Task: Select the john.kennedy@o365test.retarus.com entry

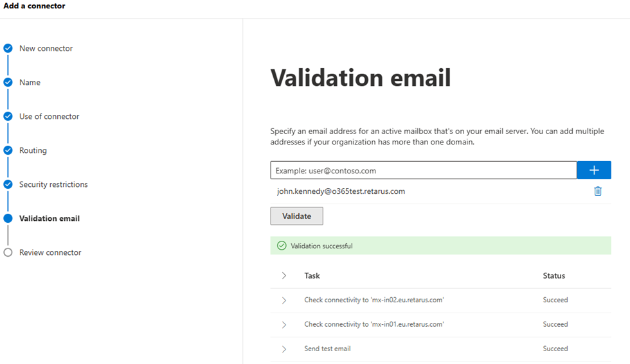Action: point(341,191)
